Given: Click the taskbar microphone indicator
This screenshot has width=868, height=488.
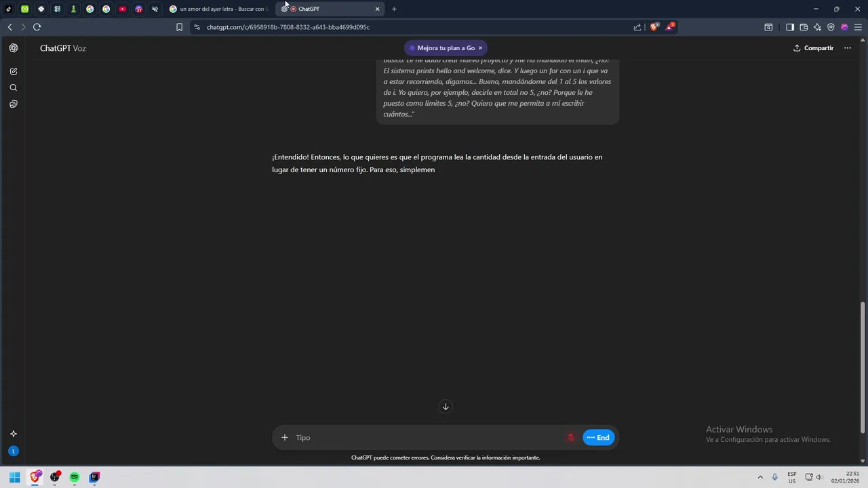Looking at the screenshot, I should pos(774,477).
